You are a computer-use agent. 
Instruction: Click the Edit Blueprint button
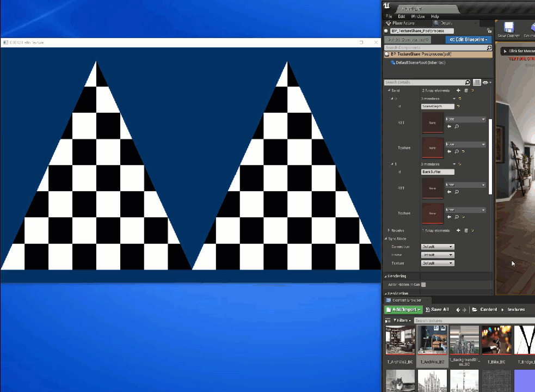[x=468, y=40]
